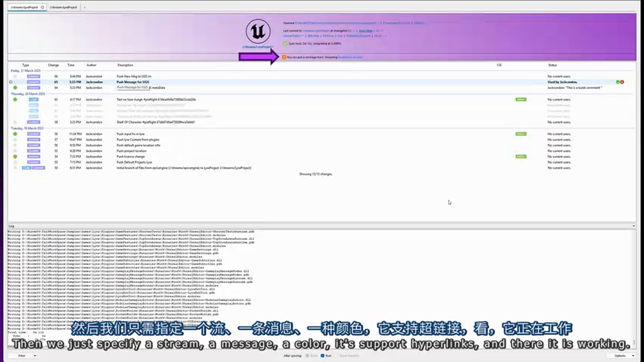Click the Unreal Engine logo icon
Screen dimensions: 644x362
(x=257, y=31)
